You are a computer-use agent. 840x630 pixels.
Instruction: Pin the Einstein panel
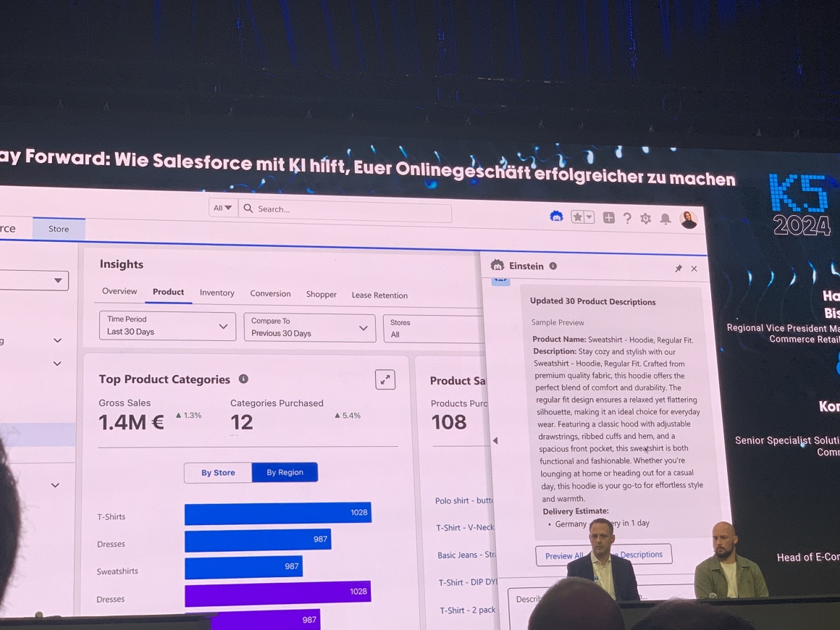(x=679, y=269)
